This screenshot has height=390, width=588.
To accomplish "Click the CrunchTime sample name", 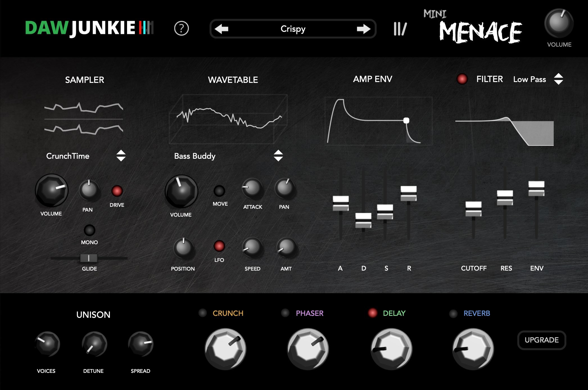I will 68,156.
